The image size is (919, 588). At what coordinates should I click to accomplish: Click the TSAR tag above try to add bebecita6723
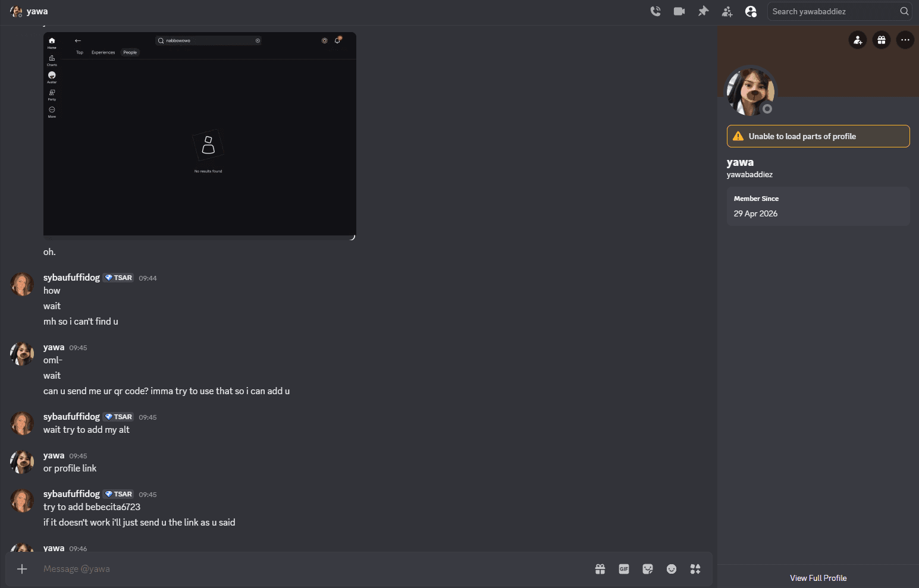118,494
